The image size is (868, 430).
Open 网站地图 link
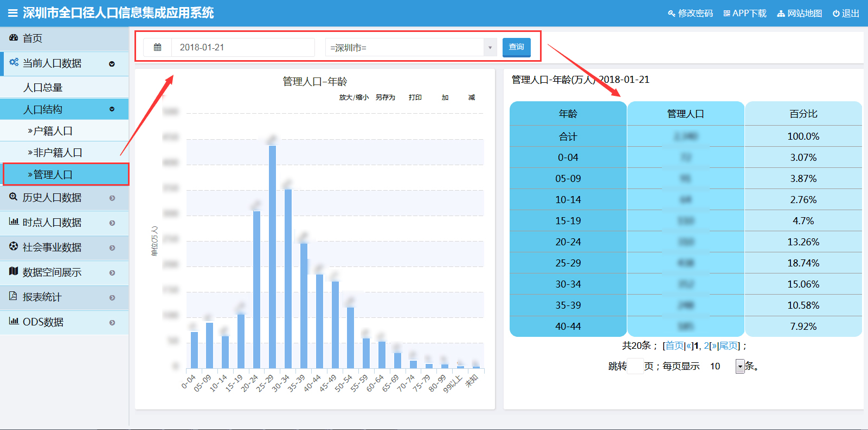(800, 14)
